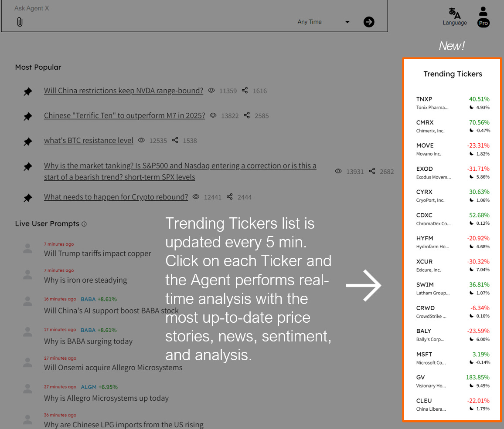Image resolution: width=504 pixels, height=429 pixels.
Task: Open prompt 'Why is Allegro Microsystems up today'
Action: pyautogui.click(x=106, y=398)
